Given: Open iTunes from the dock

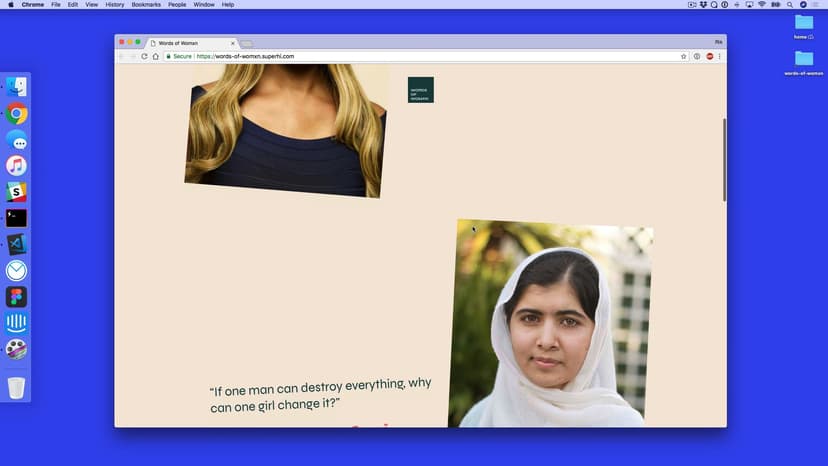Looking at the screenshot, I should coord(16,166).
